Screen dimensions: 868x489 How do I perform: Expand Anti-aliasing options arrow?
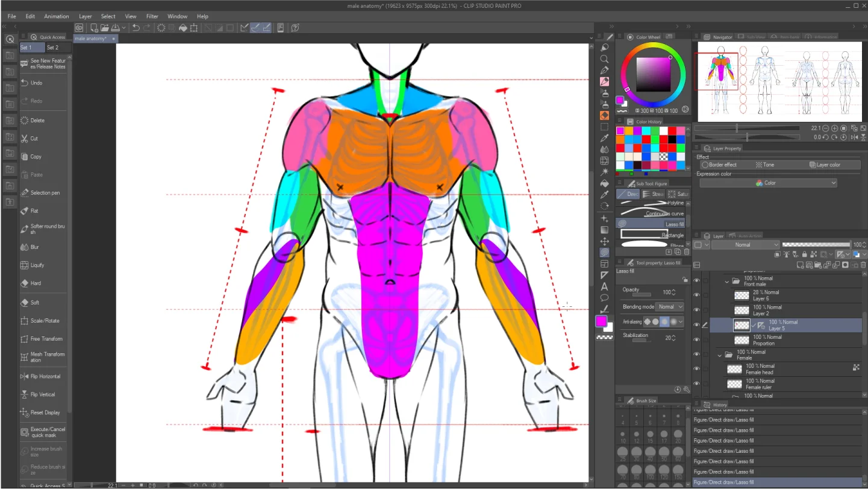pos(681,322)
